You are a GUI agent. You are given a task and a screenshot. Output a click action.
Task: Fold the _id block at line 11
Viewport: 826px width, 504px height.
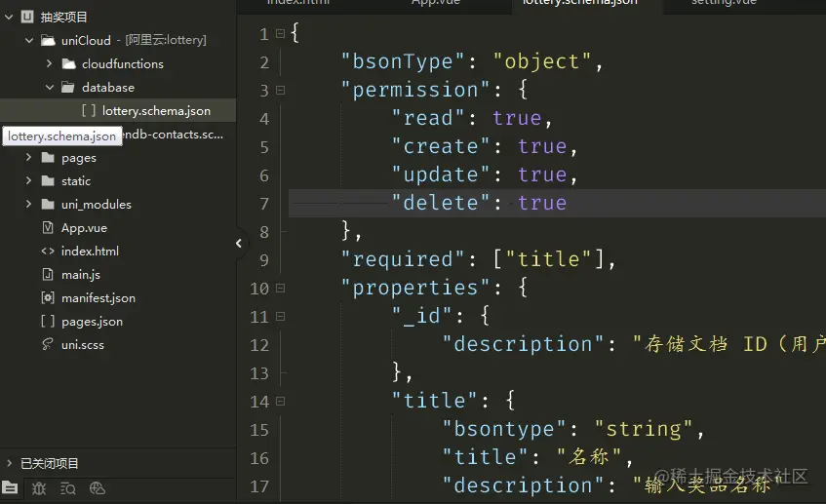280,317
